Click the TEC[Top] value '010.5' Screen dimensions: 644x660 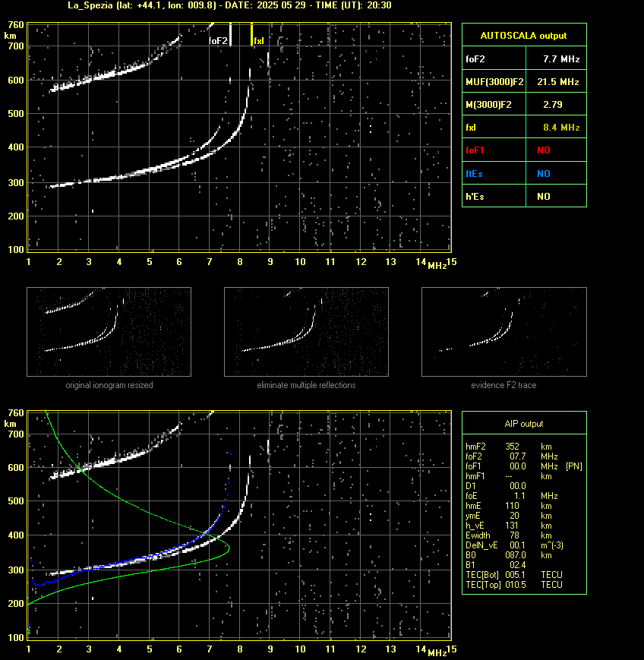click(x=516, y=585)
